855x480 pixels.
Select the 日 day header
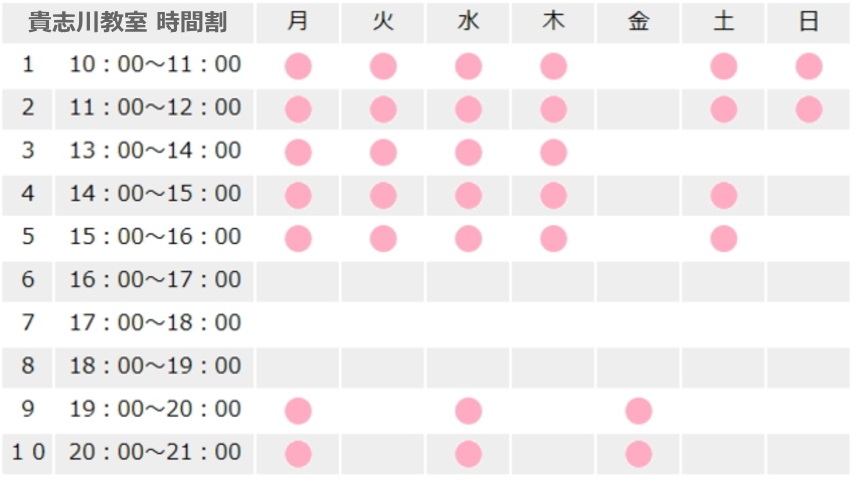tap(809, 23)
